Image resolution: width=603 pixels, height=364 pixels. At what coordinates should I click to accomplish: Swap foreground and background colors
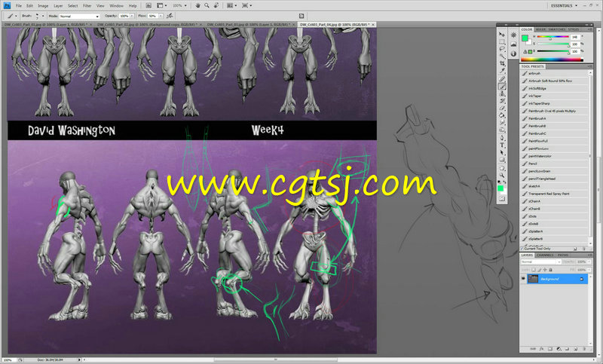(504, 182)
